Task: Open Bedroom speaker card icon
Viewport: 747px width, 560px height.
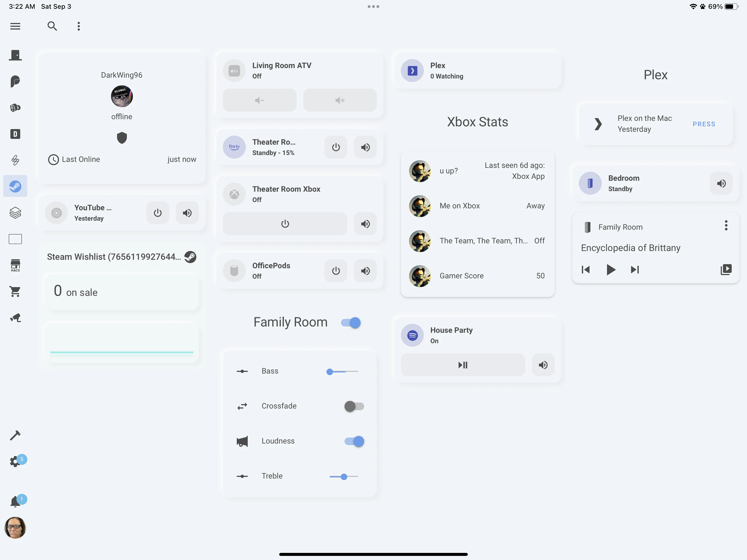Action: 590,183
